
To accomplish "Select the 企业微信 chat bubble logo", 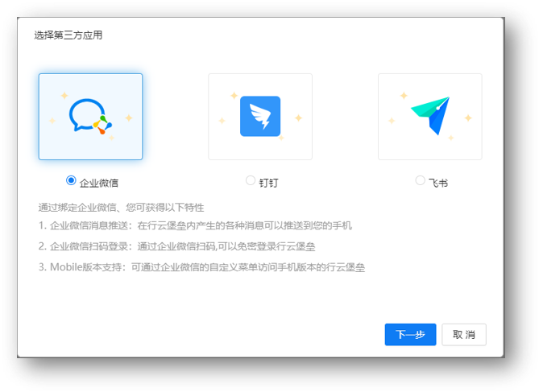I will click(90, 117).
